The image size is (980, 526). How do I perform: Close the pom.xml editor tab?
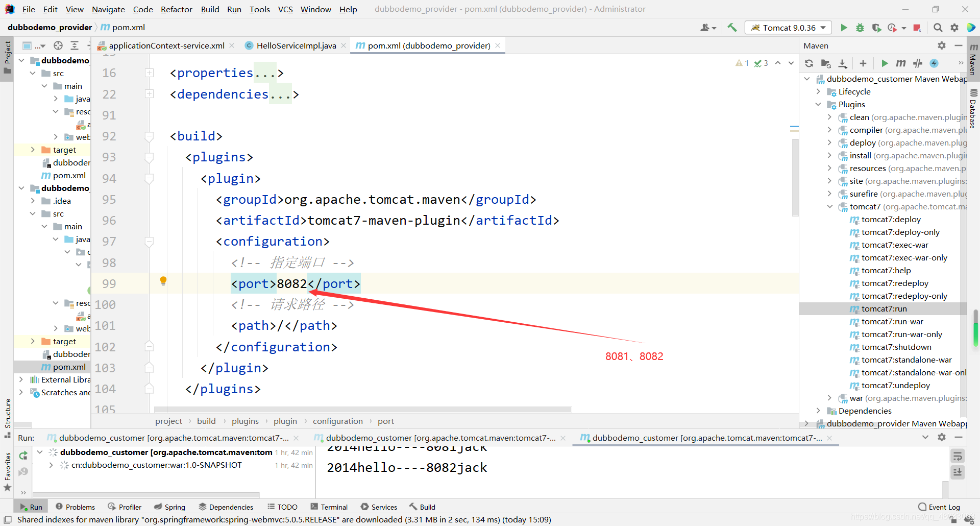[x=498, y=45]
